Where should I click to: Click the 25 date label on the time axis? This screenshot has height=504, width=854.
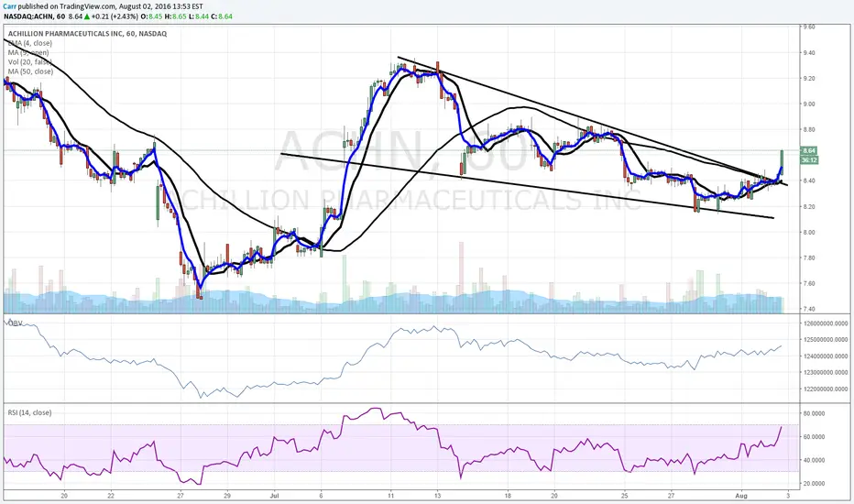point(625,496)
